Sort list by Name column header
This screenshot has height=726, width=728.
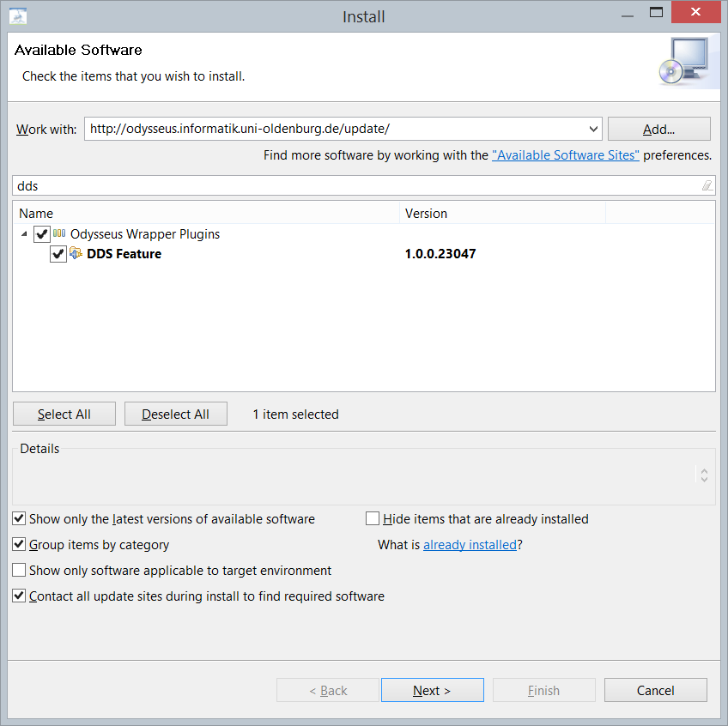click(206, 213)
